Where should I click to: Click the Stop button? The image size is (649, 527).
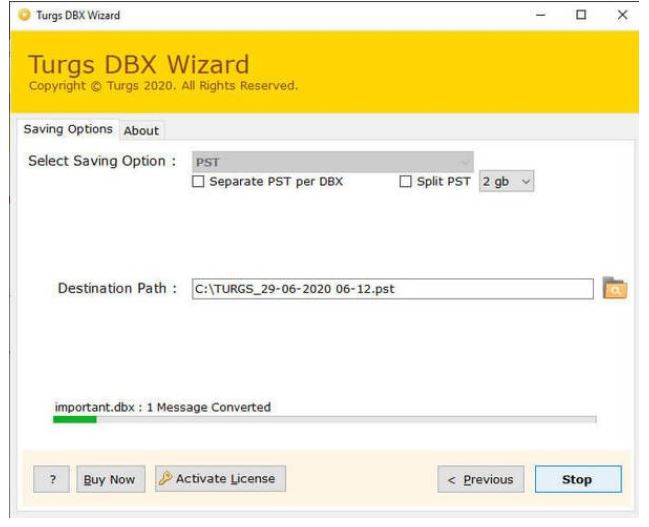pyautogui.click(x=578, y=479)
